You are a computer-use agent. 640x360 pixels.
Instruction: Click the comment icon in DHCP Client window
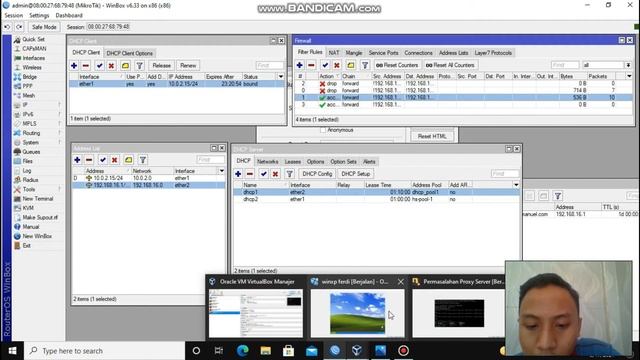click(125, 65)
